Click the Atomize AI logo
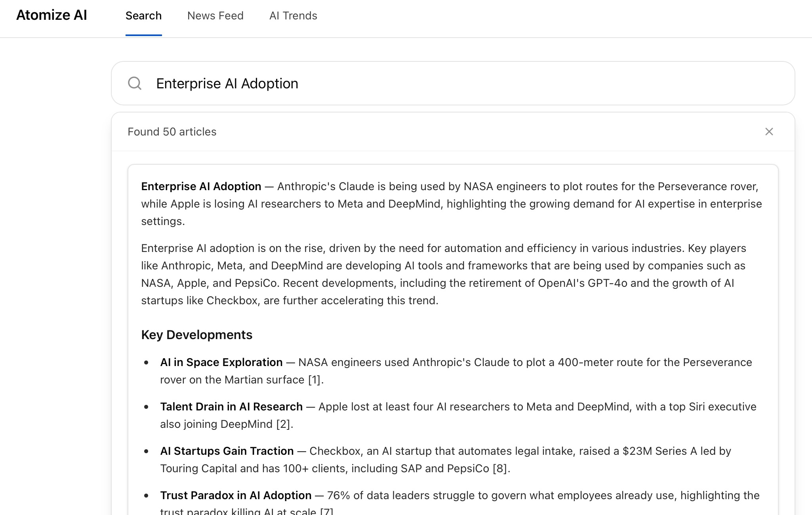 (x=51, y=15)
